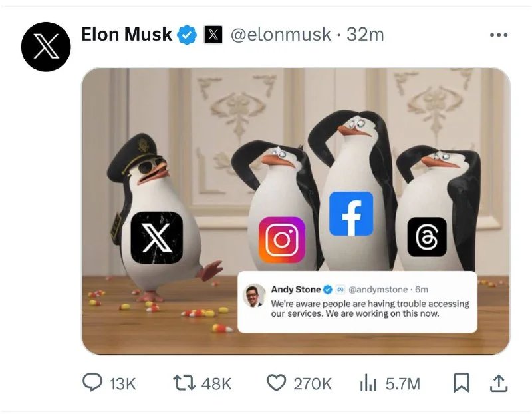Click the Instagram logo on the penguin
The height and width of the screenshot is (414, 532).
281,240
